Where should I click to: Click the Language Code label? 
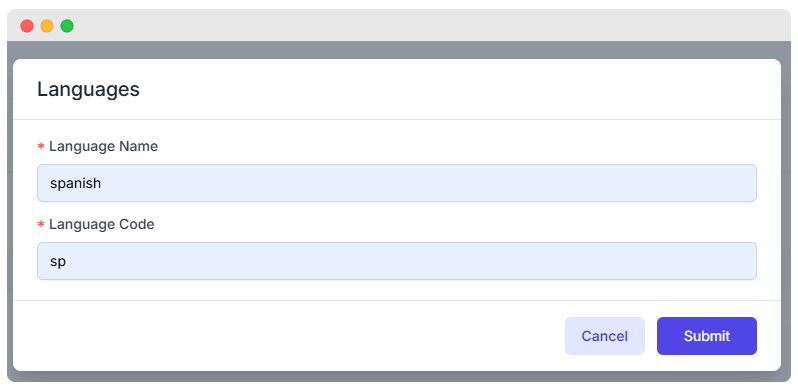102,225
